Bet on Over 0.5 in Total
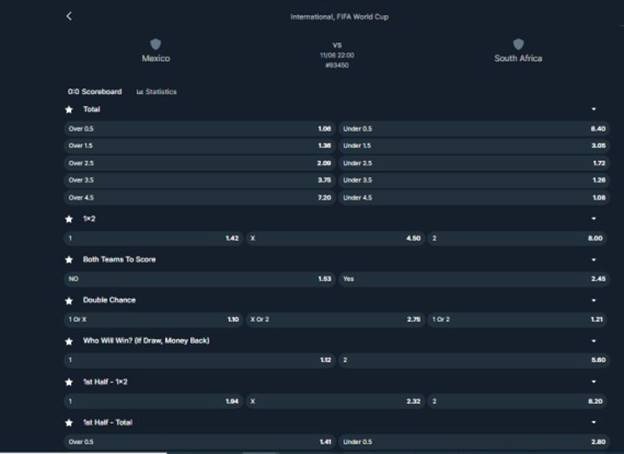Viewport: 624px width, 454px height. [199, 129]
